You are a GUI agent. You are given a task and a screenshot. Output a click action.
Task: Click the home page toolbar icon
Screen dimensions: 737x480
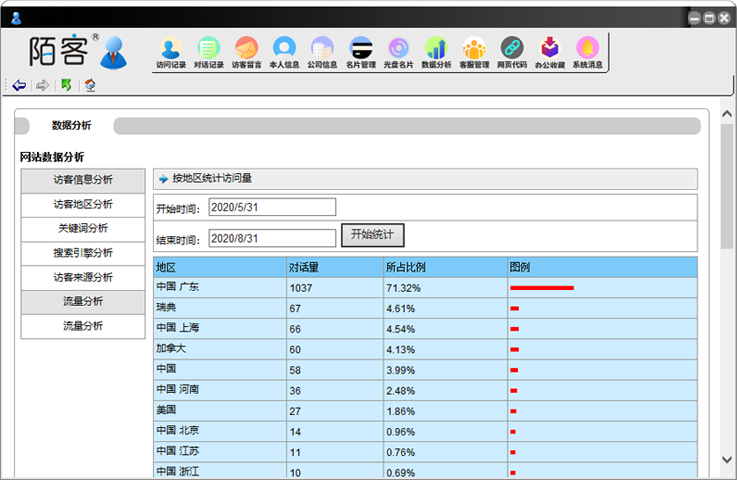click(90, 86)
